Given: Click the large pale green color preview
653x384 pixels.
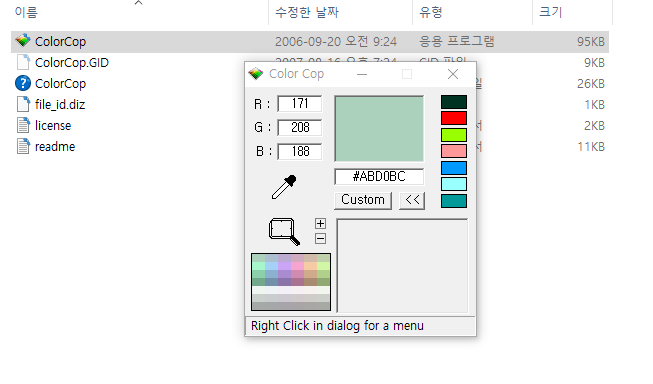Looking at the screenshot, I should [x=379, y=128].
